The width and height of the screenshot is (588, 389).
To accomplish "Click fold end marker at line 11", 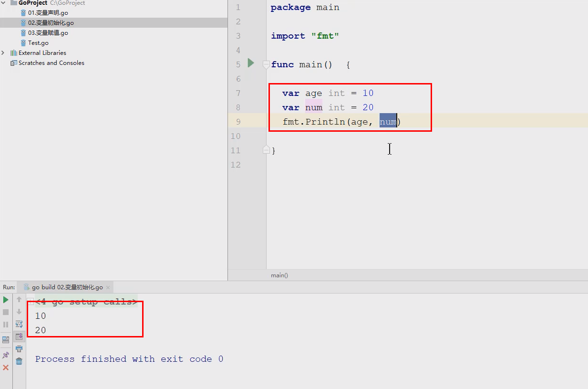I will pos(267,150).
